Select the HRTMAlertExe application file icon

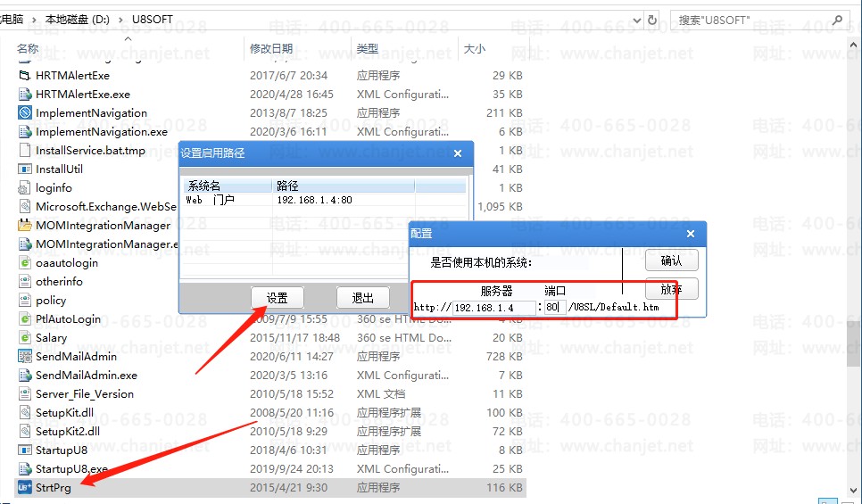tap(25, 75)
